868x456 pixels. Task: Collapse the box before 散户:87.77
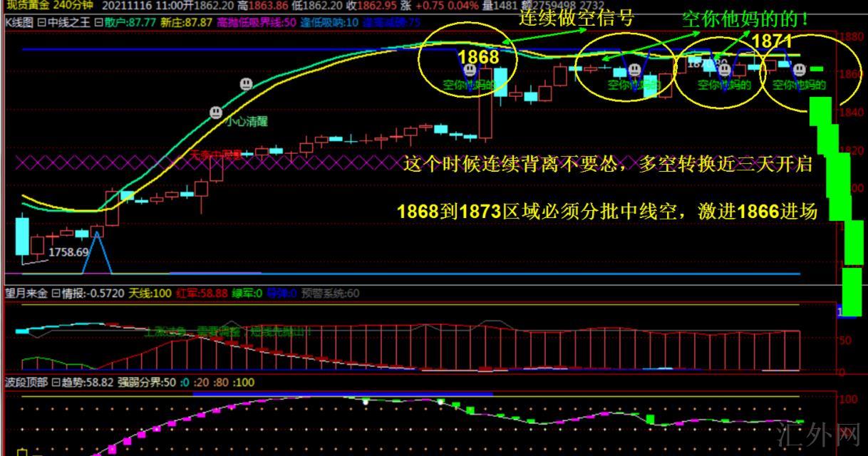pyautogui.click(x=98, y=22)
